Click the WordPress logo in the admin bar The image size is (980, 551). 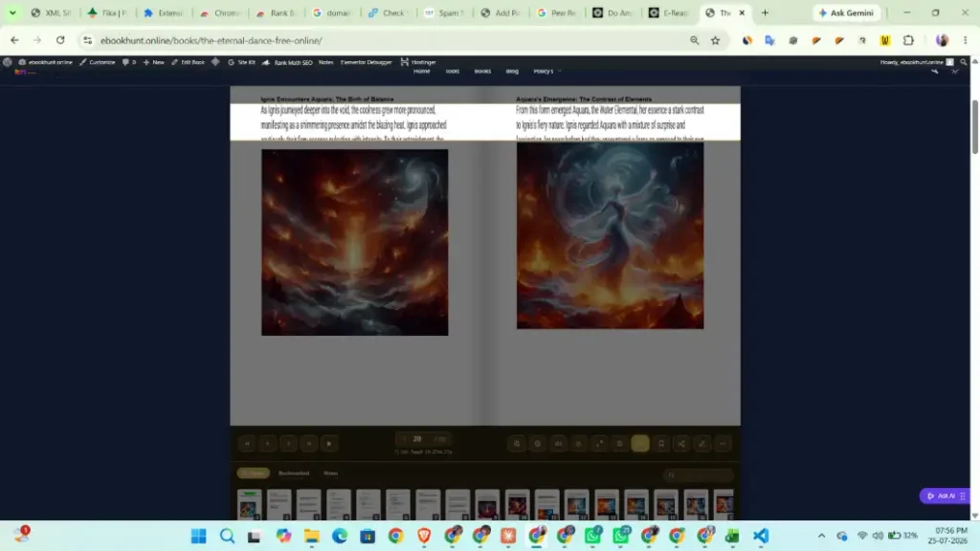click(8, 62)
